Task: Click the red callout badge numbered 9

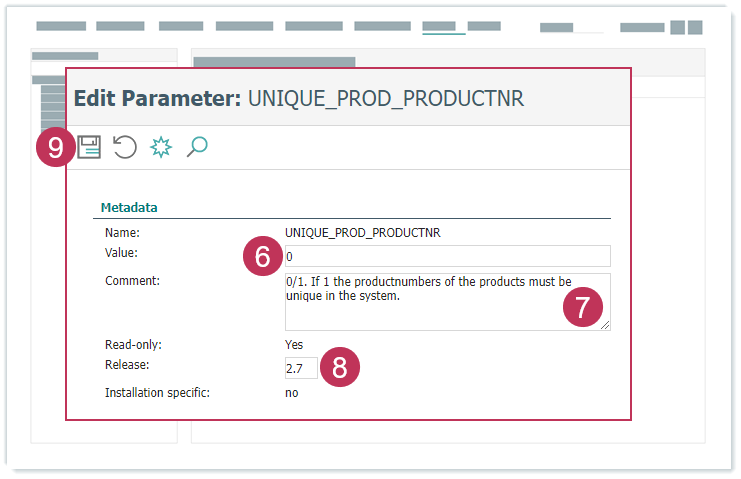Action: pyautogui.click(x=55, y=148)
